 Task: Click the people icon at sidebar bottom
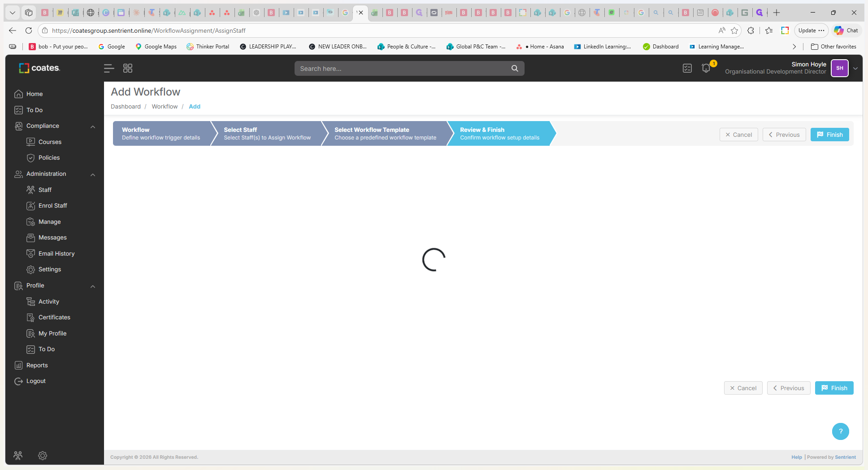coord(18,456)
